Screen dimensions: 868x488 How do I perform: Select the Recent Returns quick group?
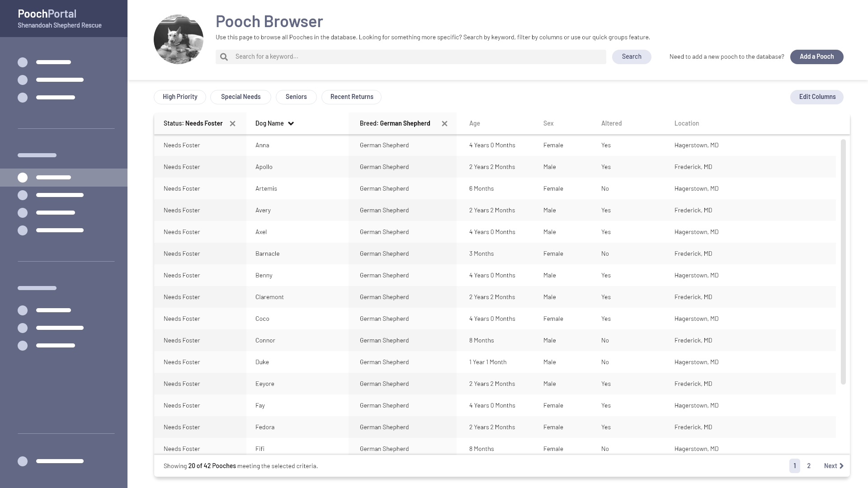pos(351,97)
